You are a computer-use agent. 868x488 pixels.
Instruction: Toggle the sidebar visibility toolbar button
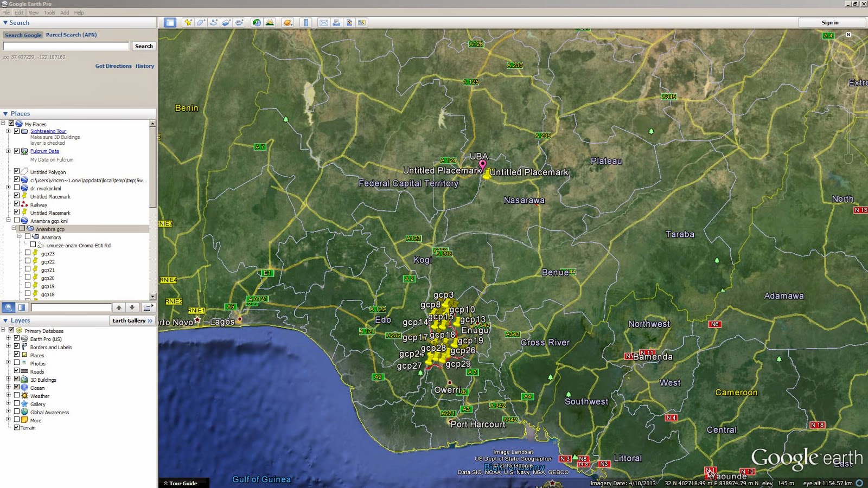click(170, 23)
